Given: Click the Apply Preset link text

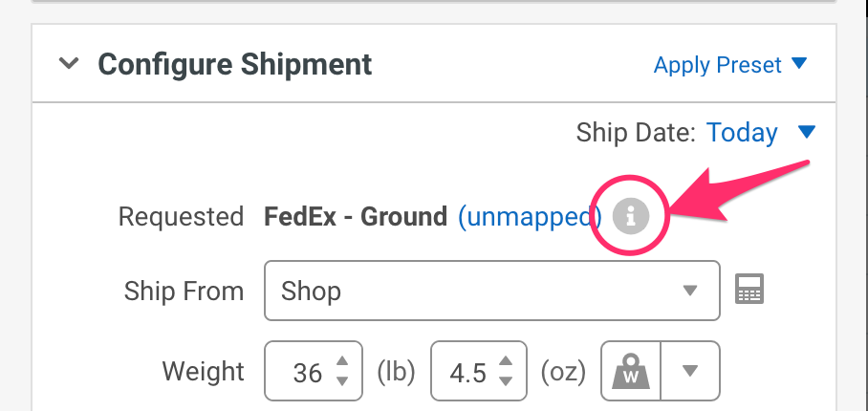Looking at the screenshot, I should pos(717,65).
